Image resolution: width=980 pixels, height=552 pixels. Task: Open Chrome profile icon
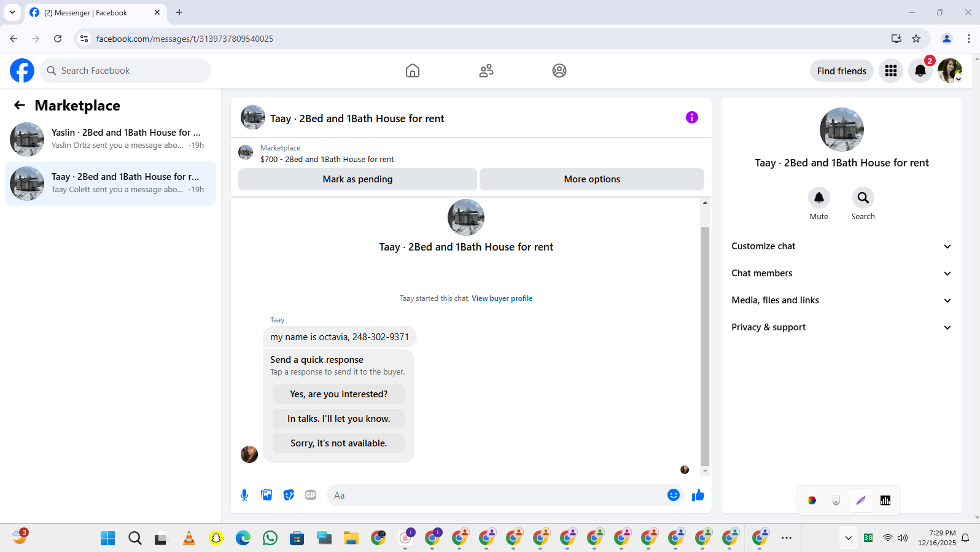(947, 39)
